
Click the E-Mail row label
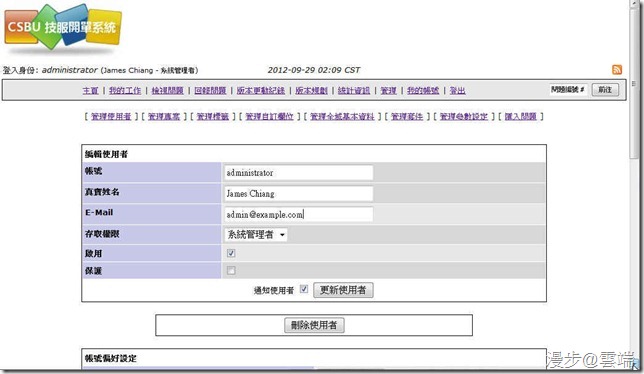point(99,213)
